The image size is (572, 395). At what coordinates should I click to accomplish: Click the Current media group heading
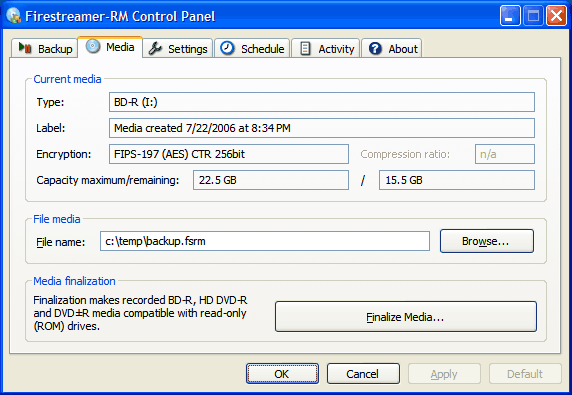pyautogui.click(x=67, y=79)
